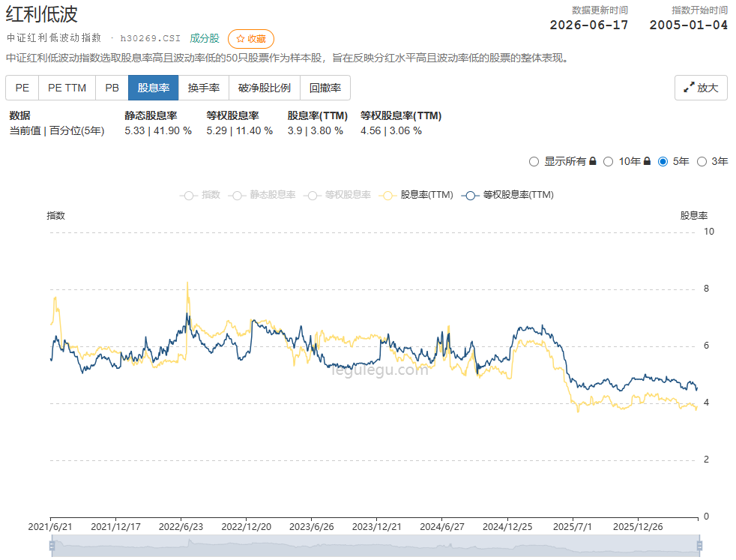Click the 红利低波 page title
Screen dimensions: 736x560
pyautogui.click(x=41, y=14)
